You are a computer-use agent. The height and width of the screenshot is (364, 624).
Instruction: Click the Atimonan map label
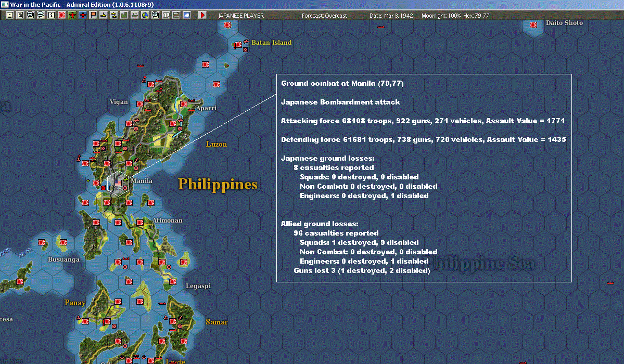pyautogui.click(x=167, y=220)
